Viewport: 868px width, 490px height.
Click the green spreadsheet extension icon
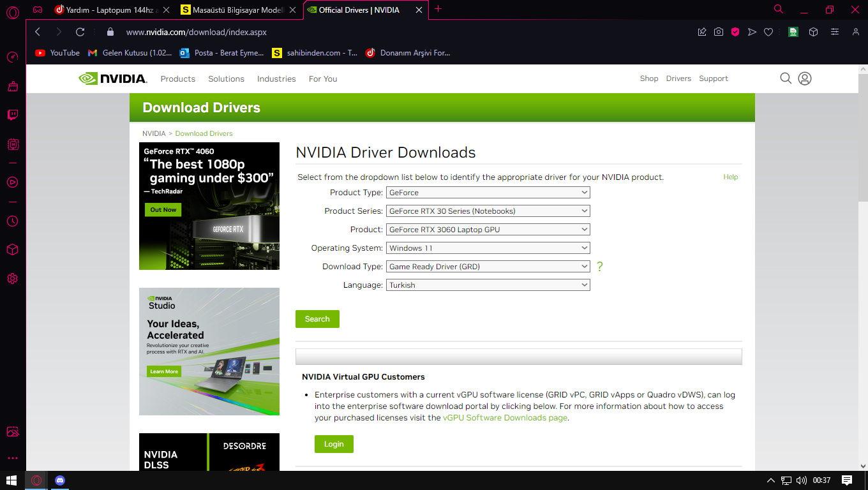[793, 32]
